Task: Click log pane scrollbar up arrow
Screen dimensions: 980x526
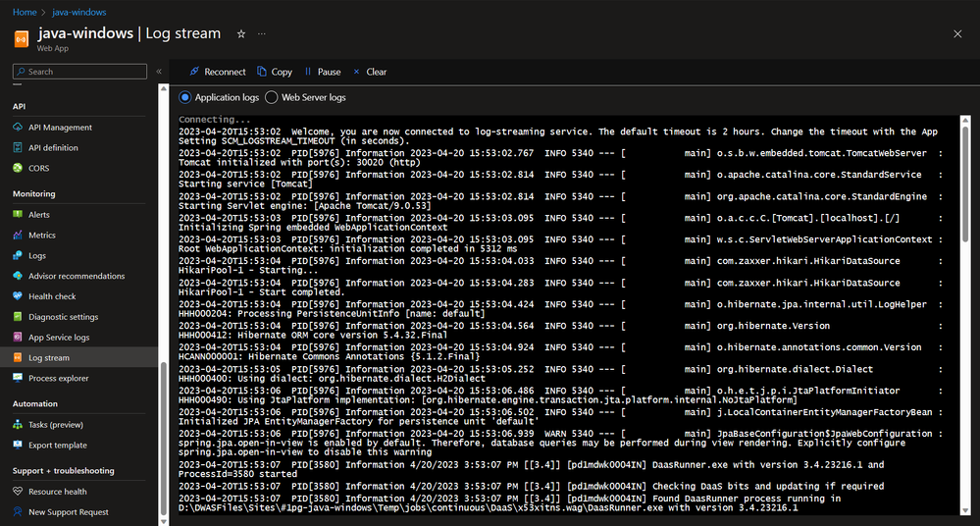Action: tap(965, 120)
